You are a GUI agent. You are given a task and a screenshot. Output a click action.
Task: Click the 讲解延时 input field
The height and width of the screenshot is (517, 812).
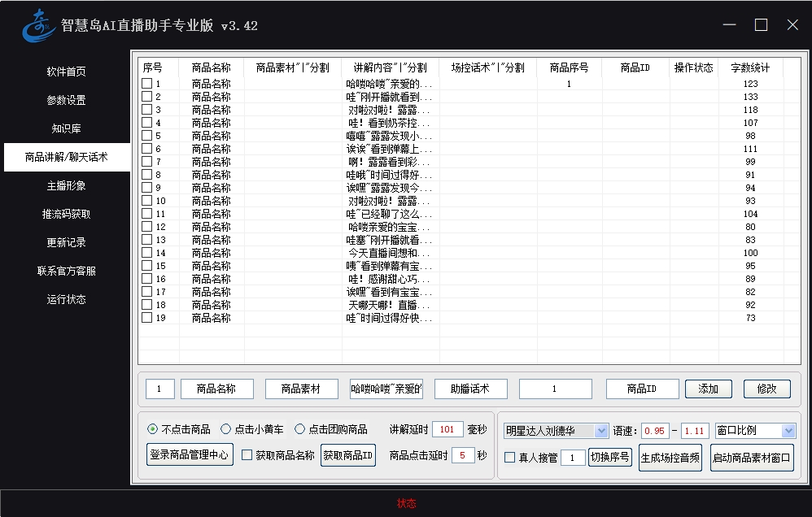[447, 429]
